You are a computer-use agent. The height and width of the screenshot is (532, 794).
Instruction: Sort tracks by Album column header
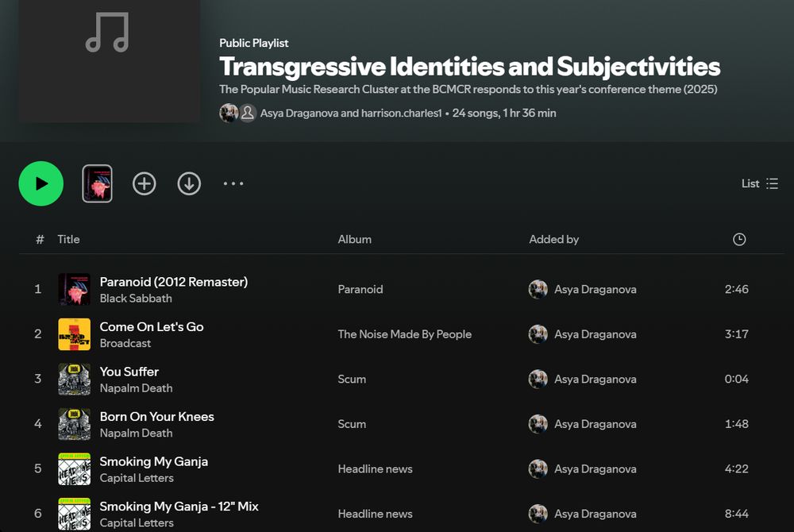[x=354, y=240]
